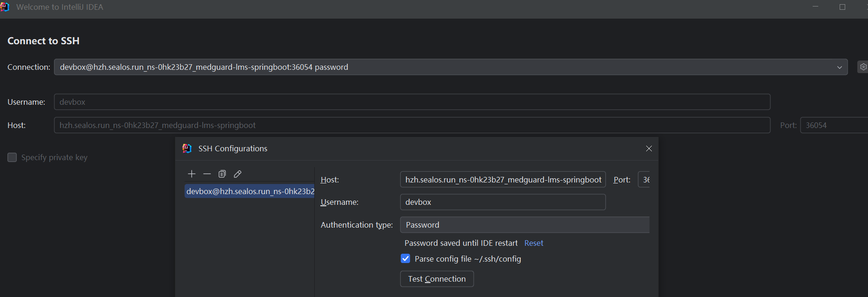Click the Host field in Connect to SSH
Viewport: 868px width, 297px height.
pos(412,125)
